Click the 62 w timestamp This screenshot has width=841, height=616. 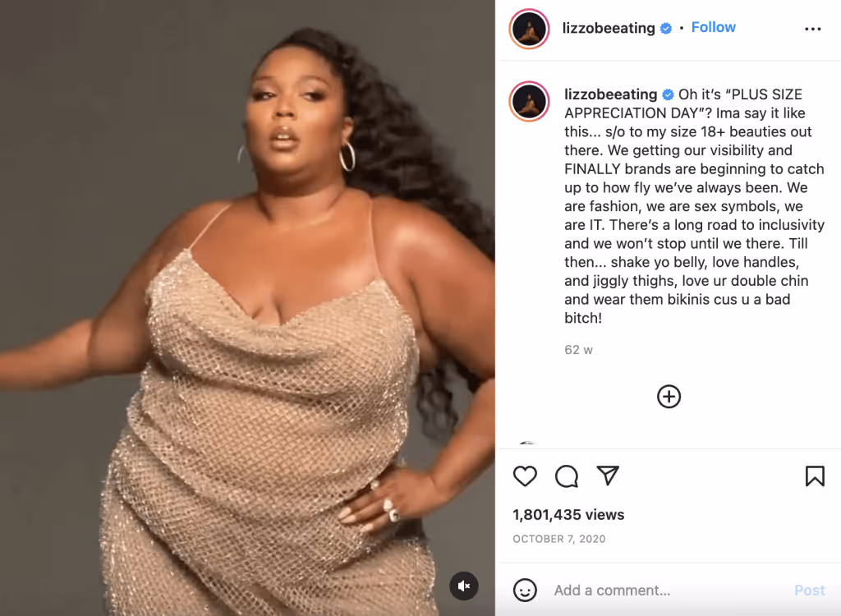pos(578,350)
